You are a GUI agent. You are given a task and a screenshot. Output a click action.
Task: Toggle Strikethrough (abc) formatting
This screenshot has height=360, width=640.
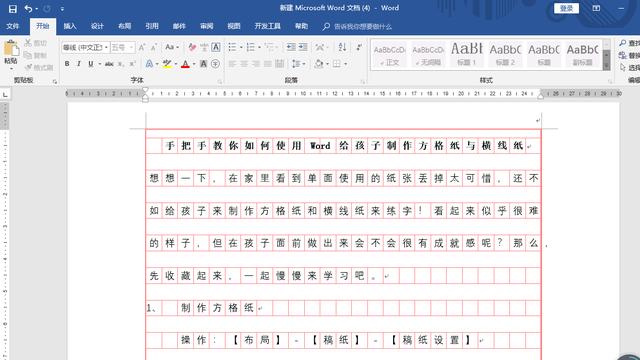109,64
